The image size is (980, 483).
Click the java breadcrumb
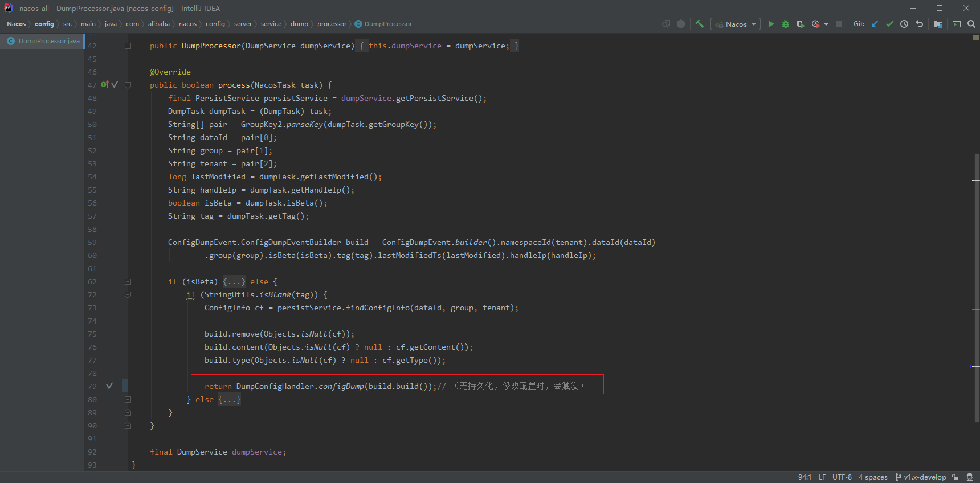pyautogui.click(x=111, y=24)
